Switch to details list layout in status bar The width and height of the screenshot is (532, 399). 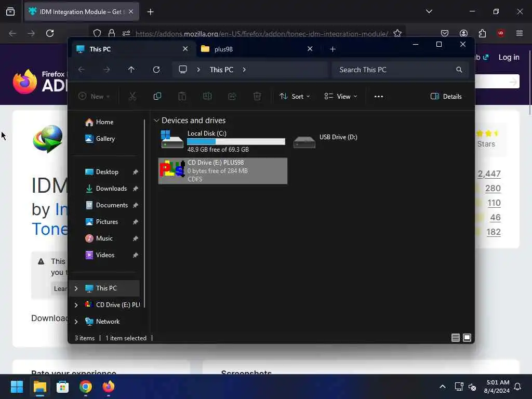456,338
